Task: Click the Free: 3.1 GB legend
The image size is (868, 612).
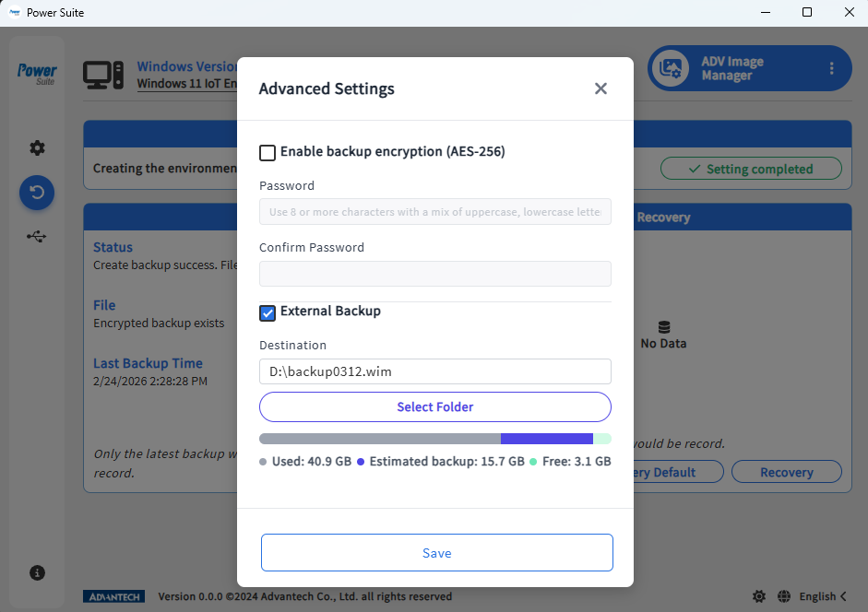Action: click(x=570, y=462)
